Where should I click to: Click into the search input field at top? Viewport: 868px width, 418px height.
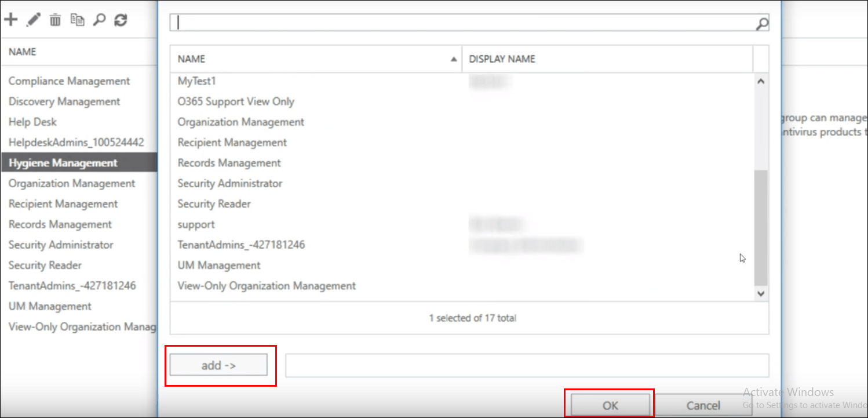click(x=406, y=23)
